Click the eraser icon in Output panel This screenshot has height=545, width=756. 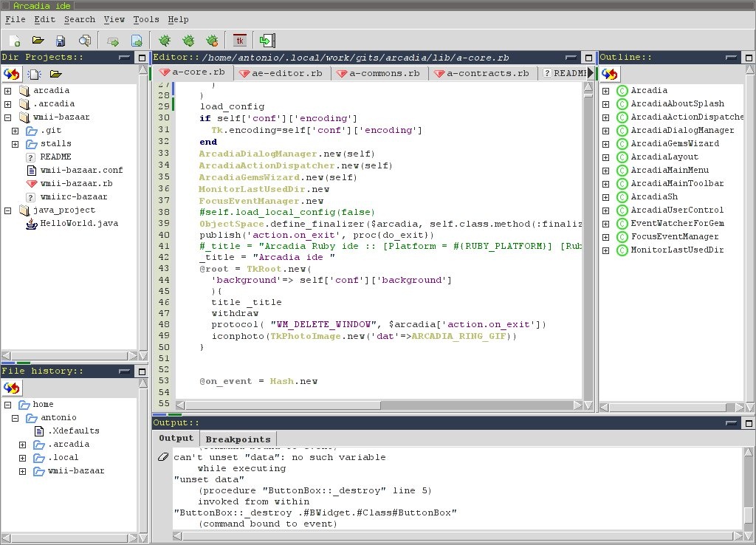click(164, 458)
